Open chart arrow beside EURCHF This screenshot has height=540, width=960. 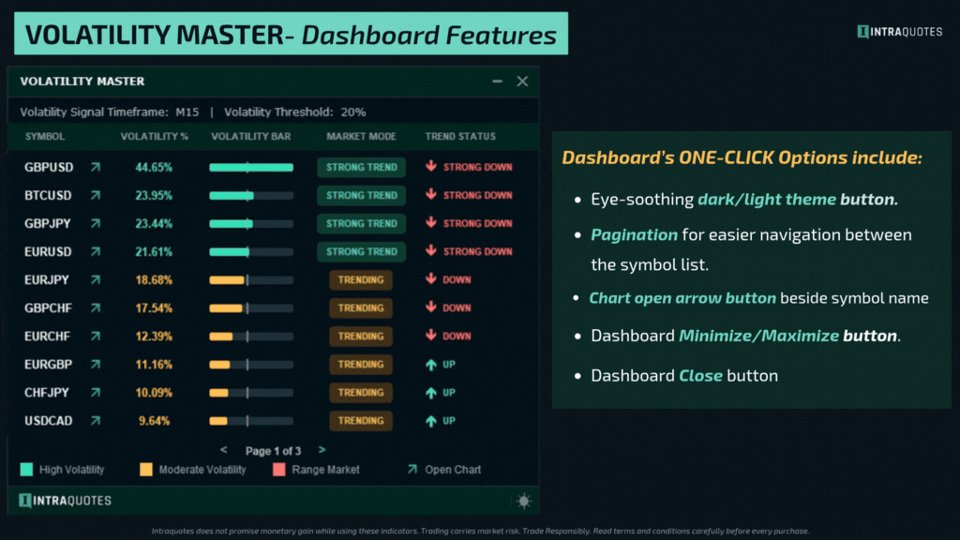[x=96, y=336]
